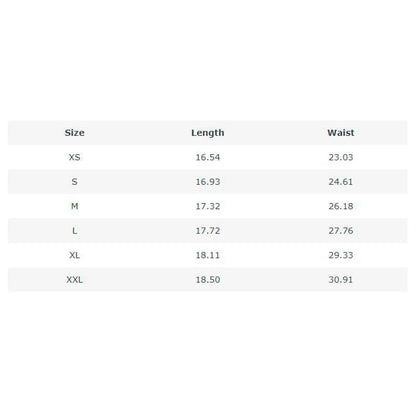Select the M size cell

(x=74, y=206)
